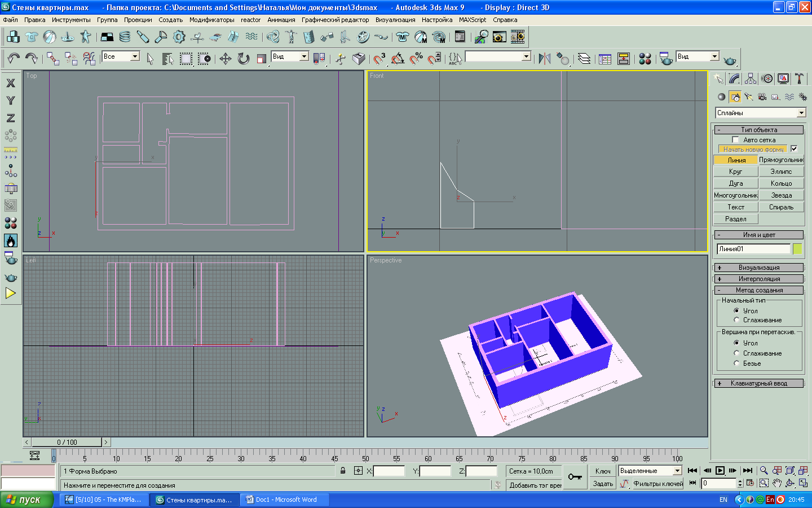Screen dimensions: 812x508
Task: Click the Quick Render teapot icon
Action: (730, 60)
